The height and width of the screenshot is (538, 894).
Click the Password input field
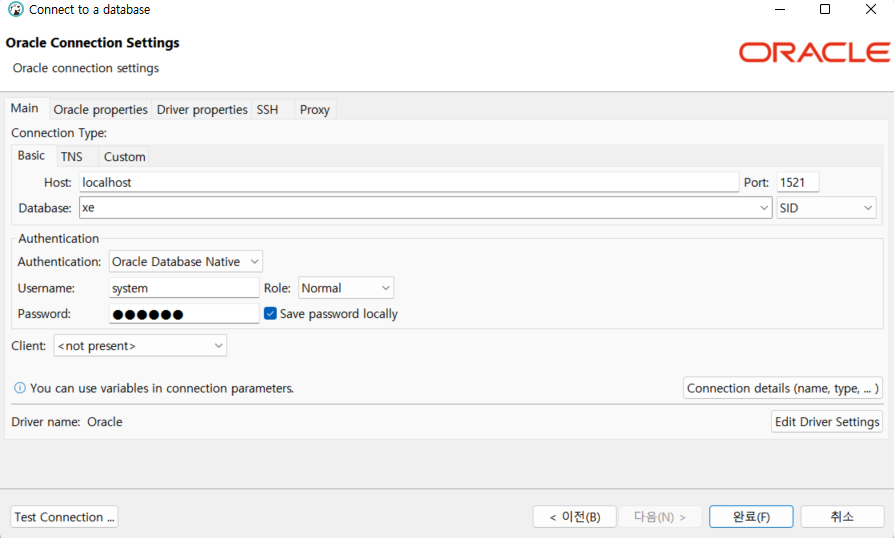pyautogui.click(x=184, y=314)
